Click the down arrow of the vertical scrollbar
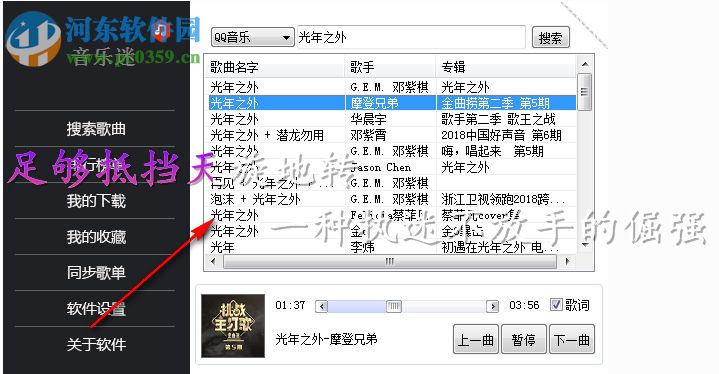Viewport: 719px width, 374px height. click(x=585, y=245)
